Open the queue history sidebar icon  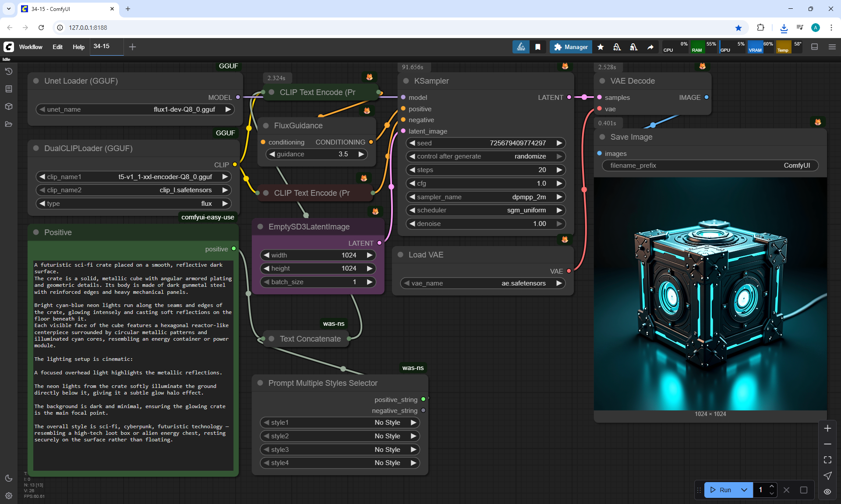pyautogui.click(x=8, y=71)
